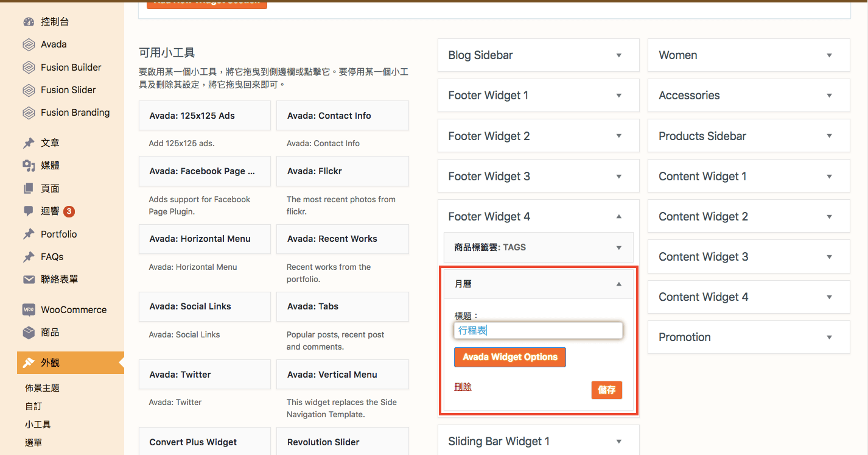
Task: Click the envelope icon for 聯絡表單
Action: (x=29, y=280)
